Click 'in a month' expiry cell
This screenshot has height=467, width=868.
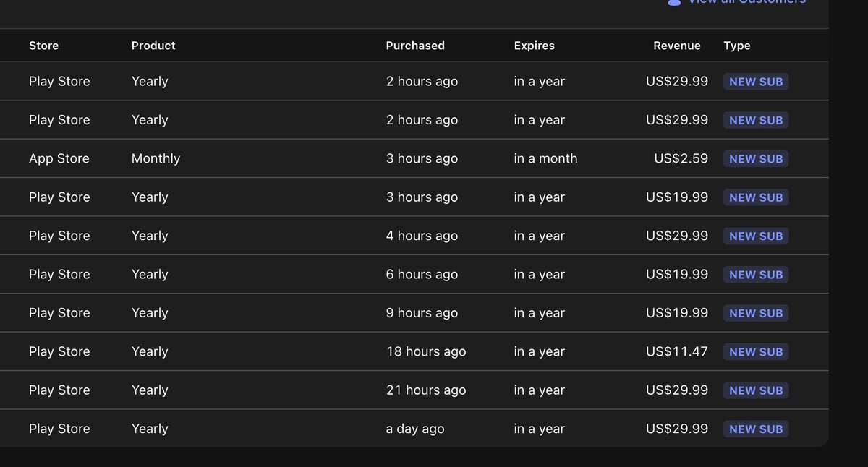[x=546, y=158]
